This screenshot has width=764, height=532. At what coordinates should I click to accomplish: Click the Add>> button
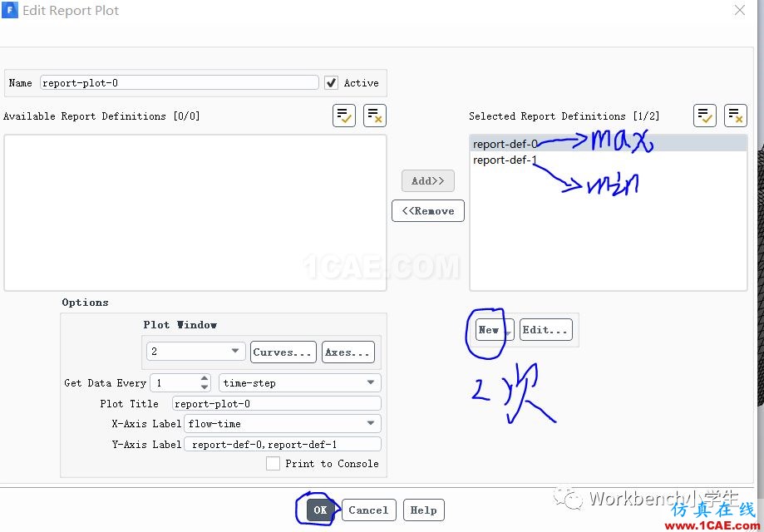pos(428,180)
